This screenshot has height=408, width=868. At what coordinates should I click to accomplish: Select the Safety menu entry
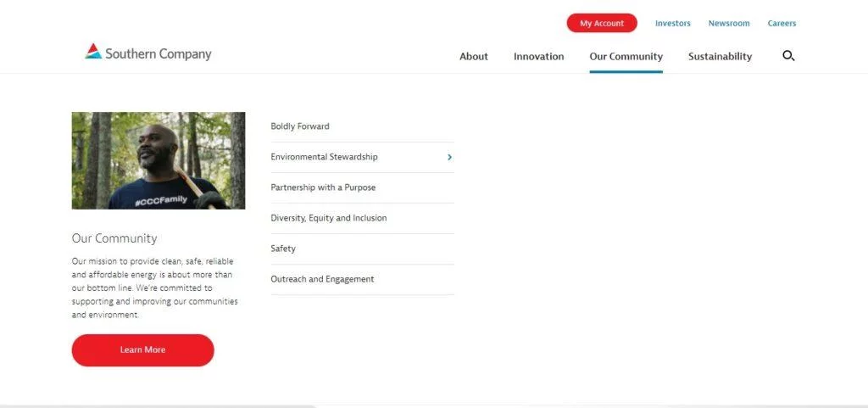(283, 249)
